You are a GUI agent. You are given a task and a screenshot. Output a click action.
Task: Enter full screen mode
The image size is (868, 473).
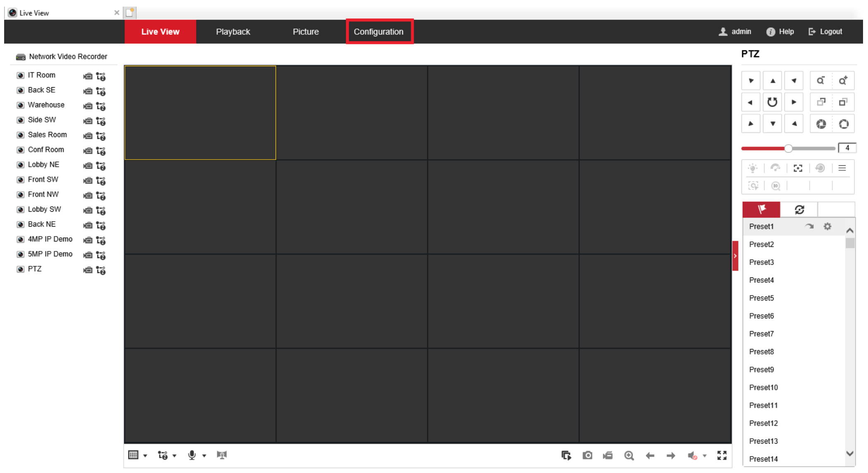pyautogui.click(x=722, y=456)
